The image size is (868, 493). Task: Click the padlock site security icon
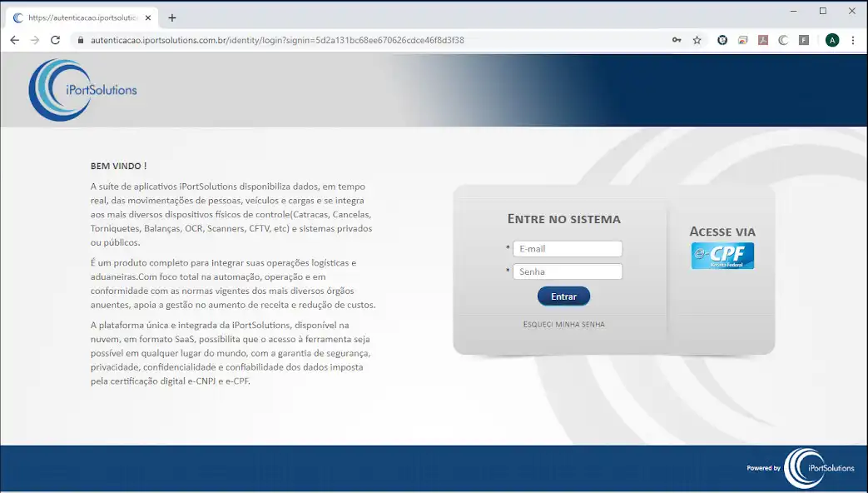click(x=81, y=40)
